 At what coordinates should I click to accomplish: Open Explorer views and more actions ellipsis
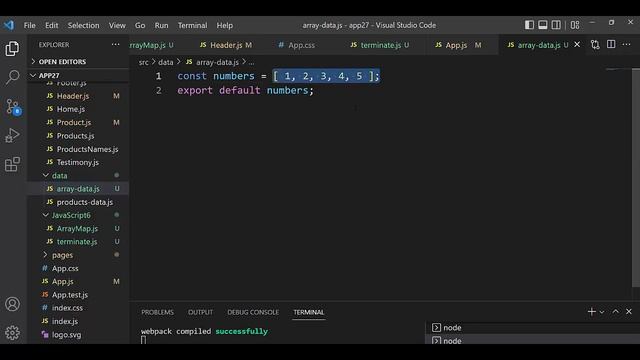[x=116, y=44]
